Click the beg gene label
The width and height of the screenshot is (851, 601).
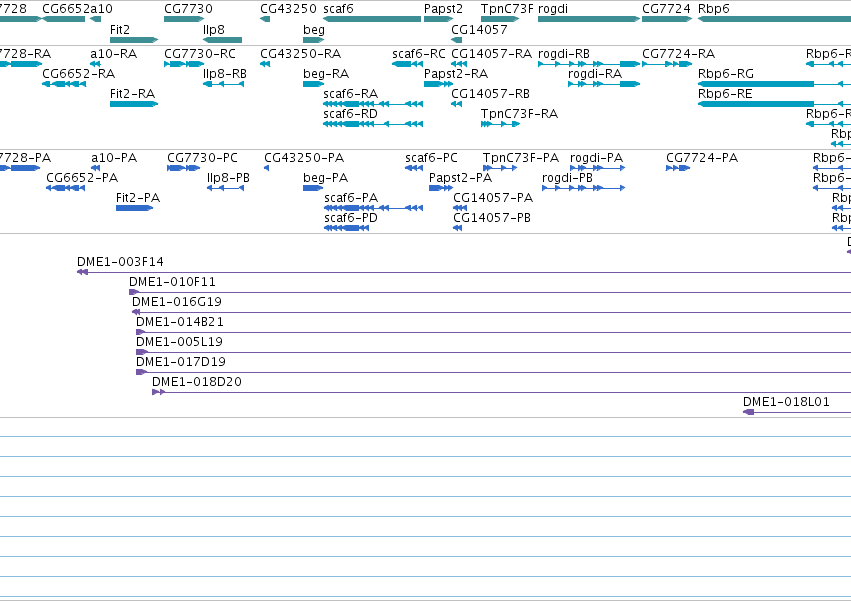(314, 30)
